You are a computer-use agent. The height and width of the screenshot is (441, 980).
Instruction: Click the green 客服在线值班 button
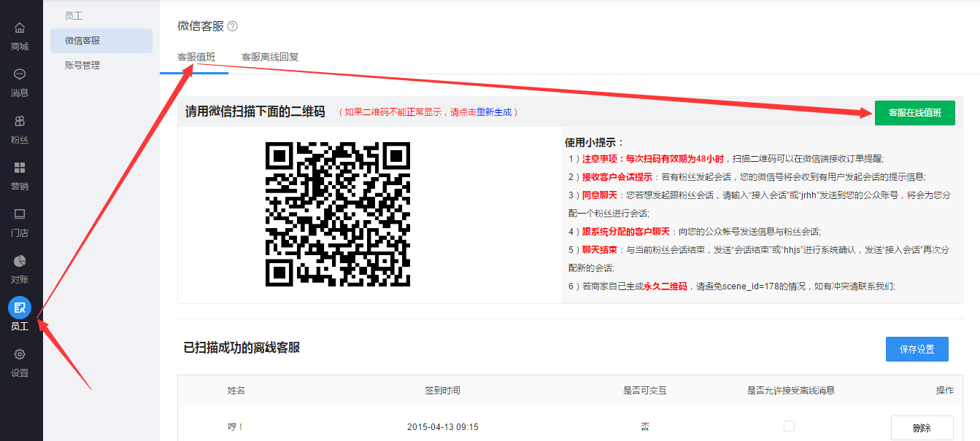click(914, 113)
